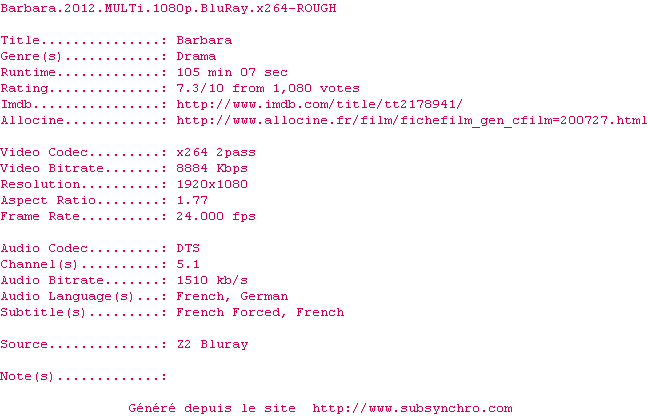Click the Audio Language value French, German
The width and height of the screenshot is (648, 416).
[x=232, y=297]
